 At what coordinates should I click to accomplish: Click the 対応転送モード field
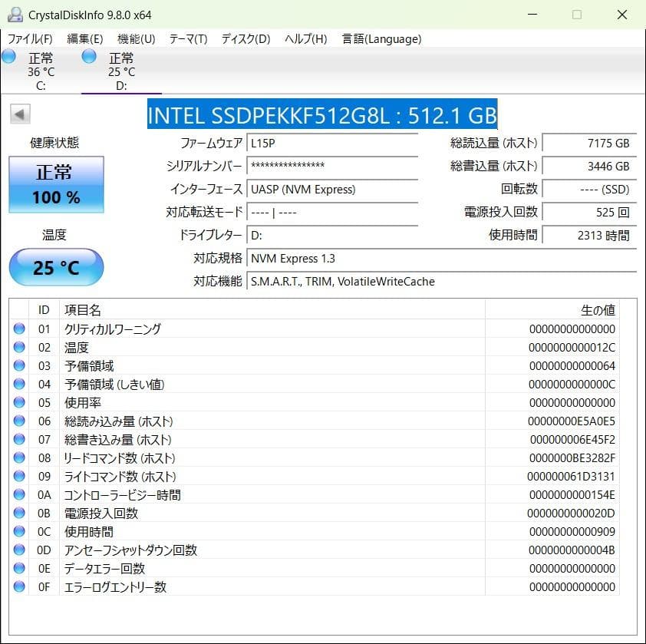click(332, 213)
